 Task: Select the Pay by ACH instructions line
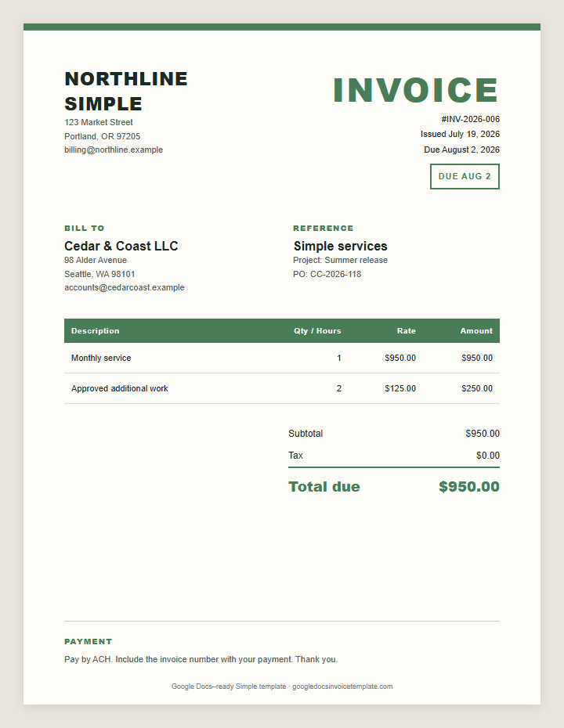(201, 659)
